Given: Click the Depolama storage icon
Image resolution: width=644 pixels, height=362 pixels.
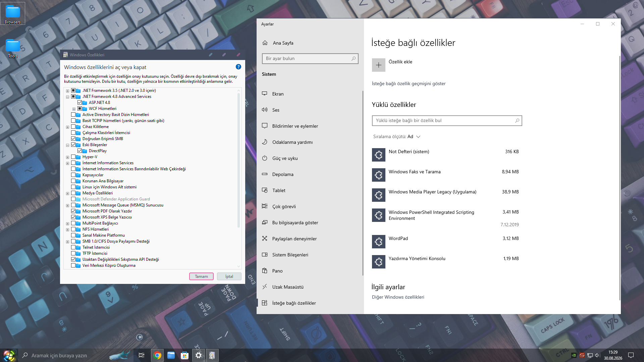Looking at the screenshot, I should (x=265, y=174).
